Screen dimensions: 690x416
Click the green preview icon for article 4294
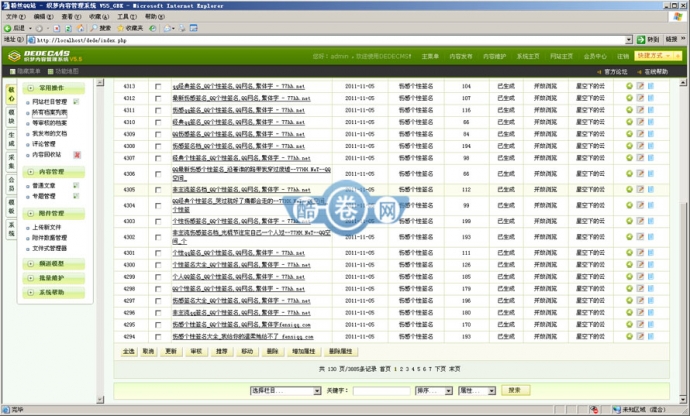click(x=629, y=323)
